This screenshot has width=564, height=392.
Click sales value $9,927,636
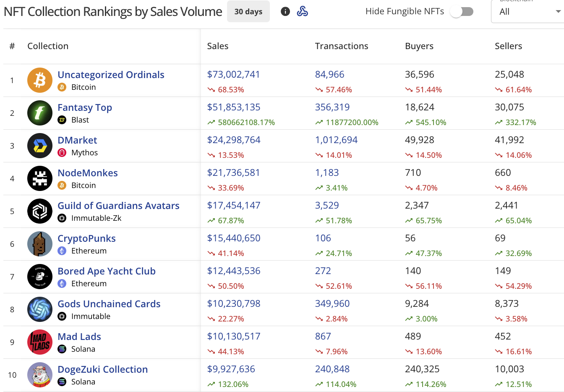point(231,369)
